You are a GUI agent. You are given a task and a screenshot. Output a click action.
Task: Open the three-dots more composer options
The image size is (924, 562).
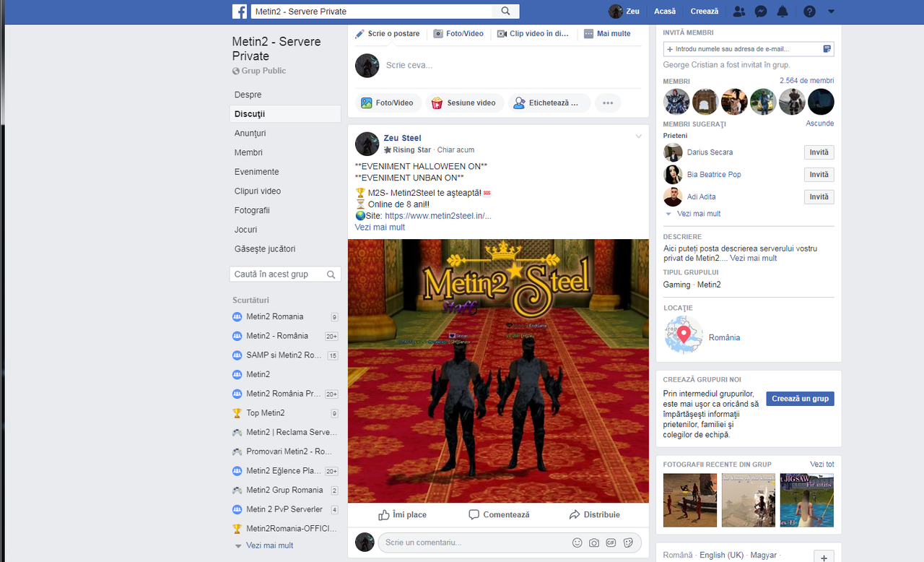(x=608, y=103)
